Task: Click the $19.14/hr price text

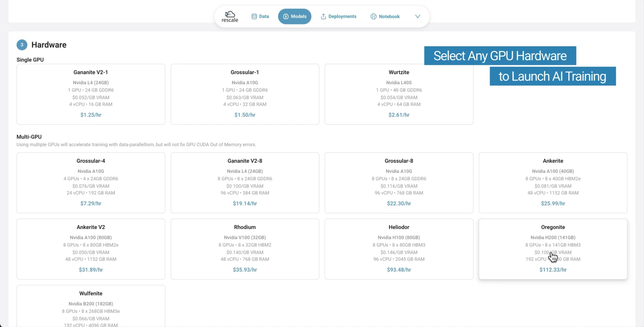Action: click(245, 203)
